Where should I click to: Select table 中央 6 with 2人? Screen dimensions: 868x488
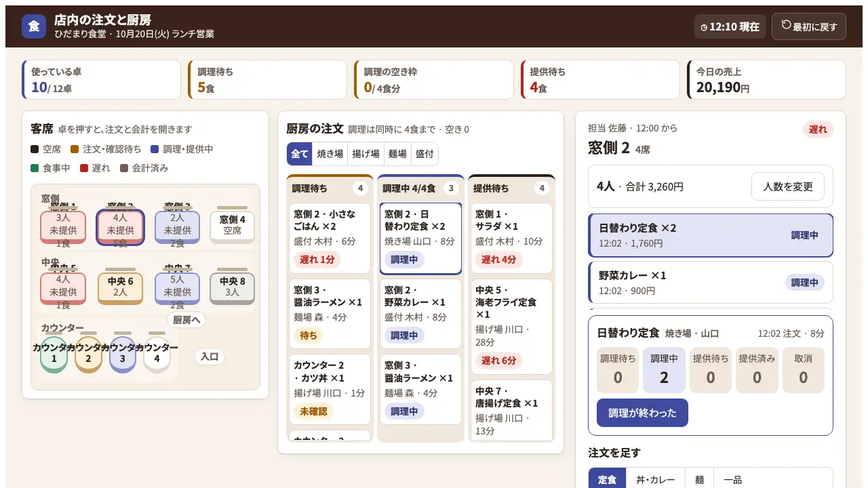[x=120, y=289]
